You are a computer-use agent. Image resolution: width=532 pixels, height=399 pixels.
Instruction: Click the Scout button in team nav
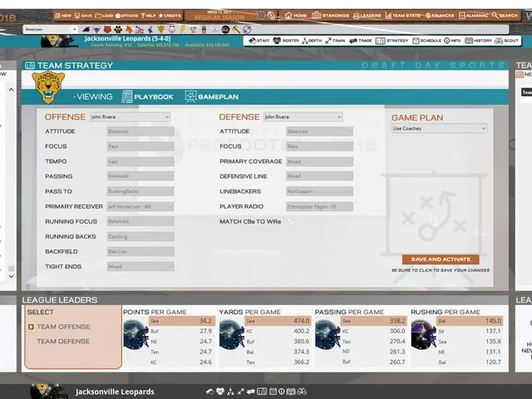click(x=506, y=41)
